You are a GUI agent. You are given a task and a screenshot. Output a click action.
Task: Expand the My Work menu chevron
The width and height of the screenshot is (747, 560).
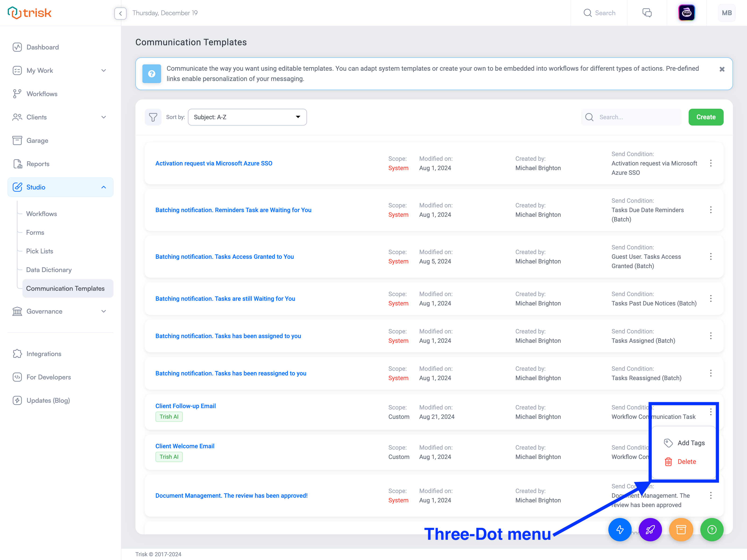(104, 70)
